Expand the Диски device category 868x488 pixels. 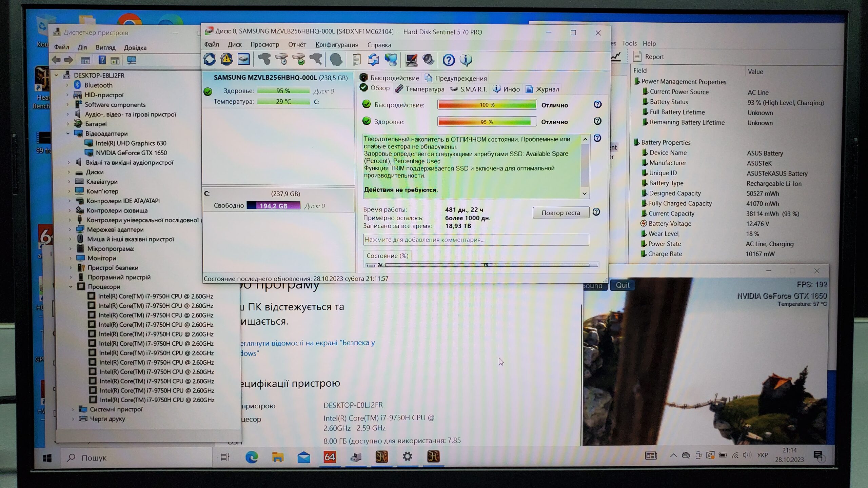pyautogui.click(x=69, y=172)
